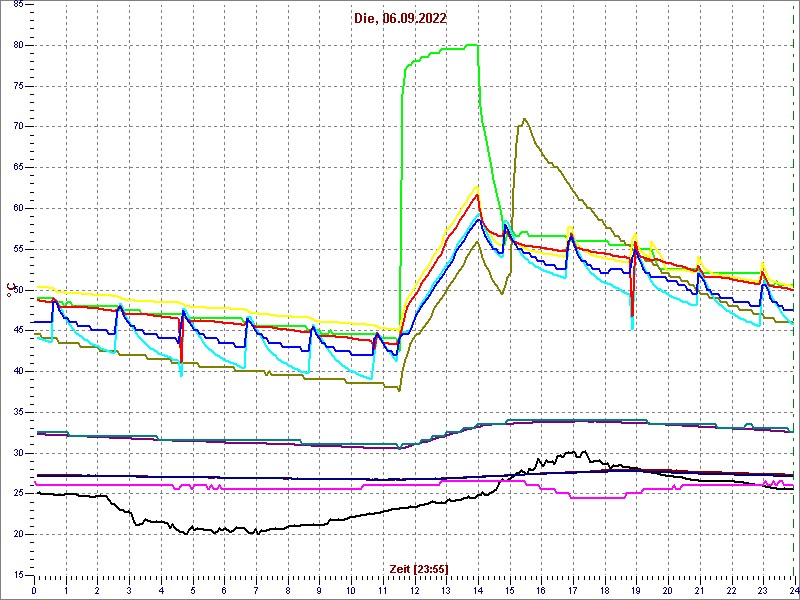
Task: Click hour 0 on the time axis
Action: pos(34,590)
